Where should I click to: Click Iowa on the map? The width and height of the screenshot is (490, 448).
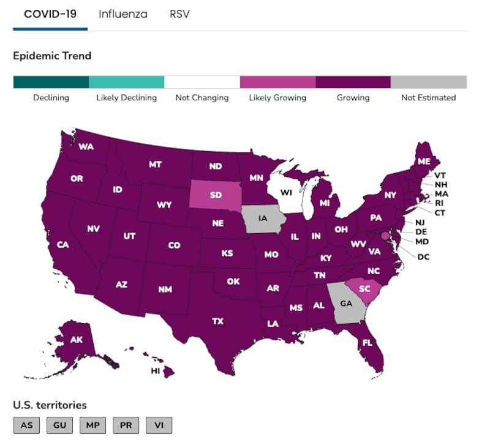pyautogui.click(x=263, y=218)
